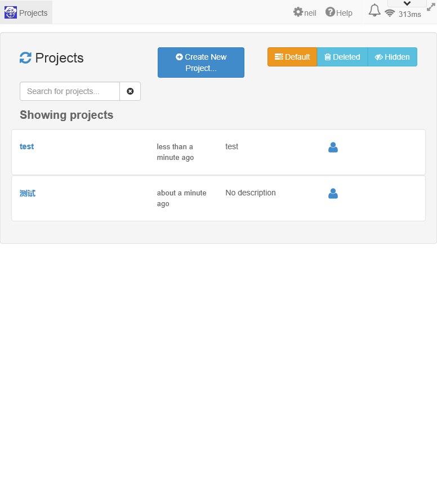
Task: Click the user icon in the test project row
Action: click(x=333, y=148)
